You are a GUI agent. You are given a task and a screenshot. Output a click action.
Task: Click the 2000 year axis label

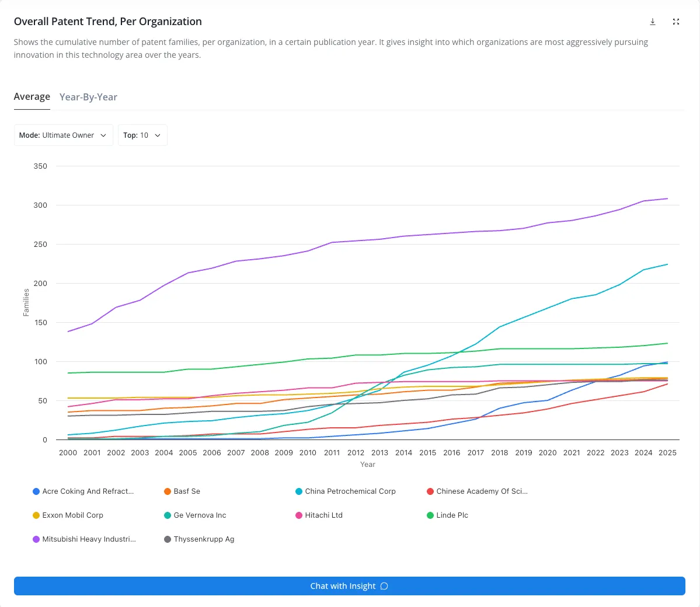coord(68,452)
